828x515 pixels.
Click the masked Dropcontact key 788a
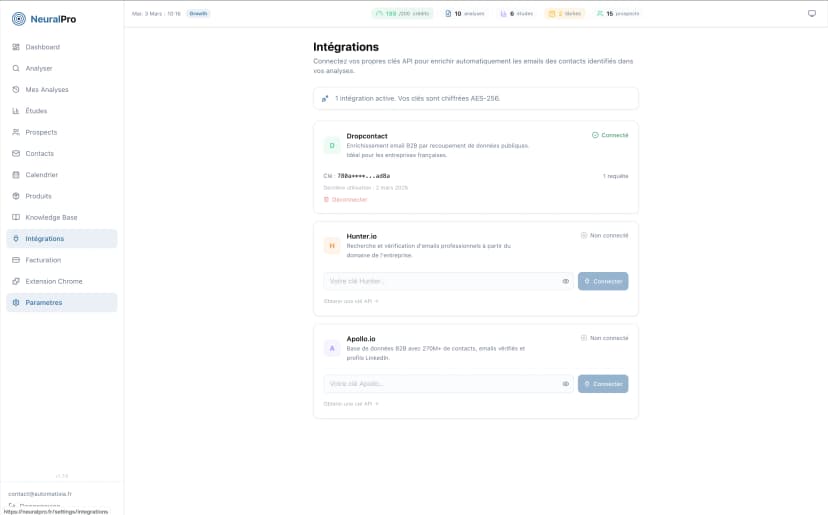[363, 176]
